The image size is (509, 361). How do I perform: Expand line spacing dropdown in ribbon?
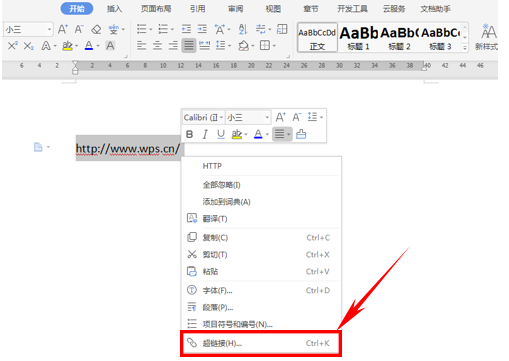pos(229,45)
